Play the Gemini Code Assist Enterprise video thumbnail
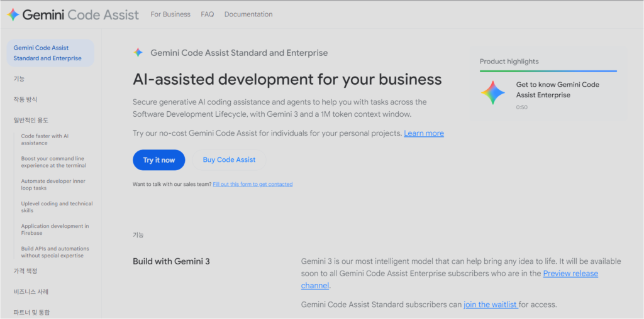 pyautogui.click(x=493, y=93)
